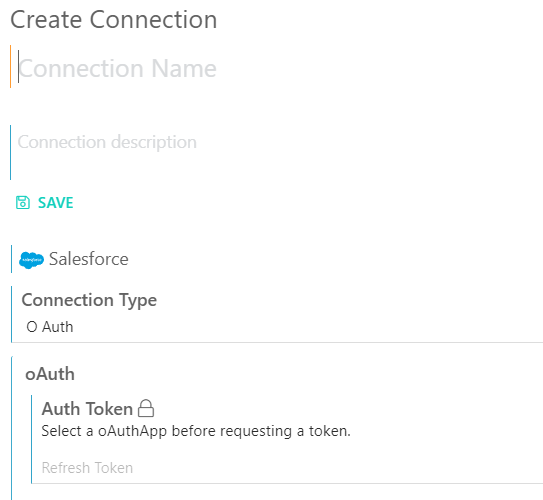543x500 pixels.
Task: Click the oAuth section heading
Action: point(50,374)
